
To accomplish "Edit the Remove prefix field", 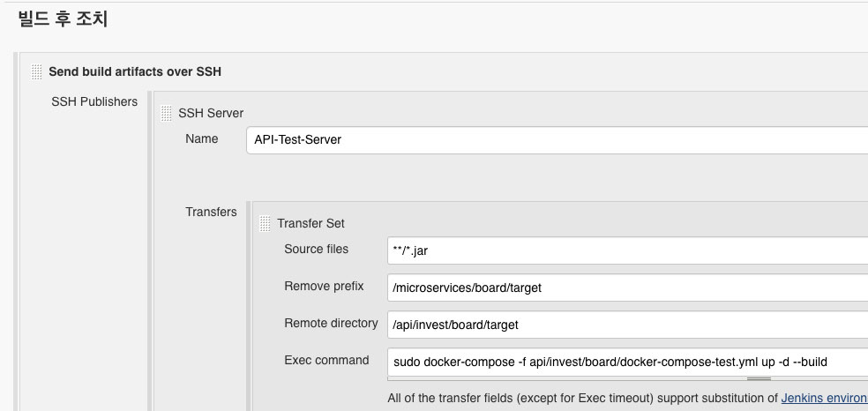I will (628, 288).
